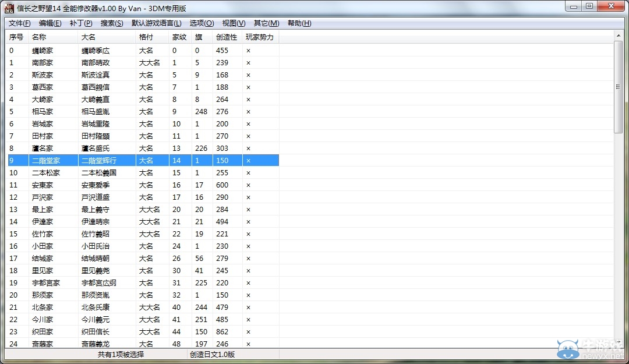This screenshot has height=364, width=629.
Task: Sort by the 家紋 column header
Action: pyautogui.click(x=181, y=37)
